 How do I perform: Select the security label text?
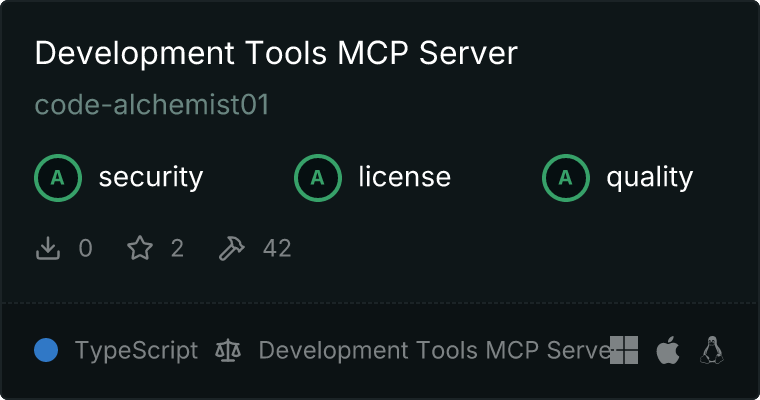pyautogui.click(x=150, y=178)
